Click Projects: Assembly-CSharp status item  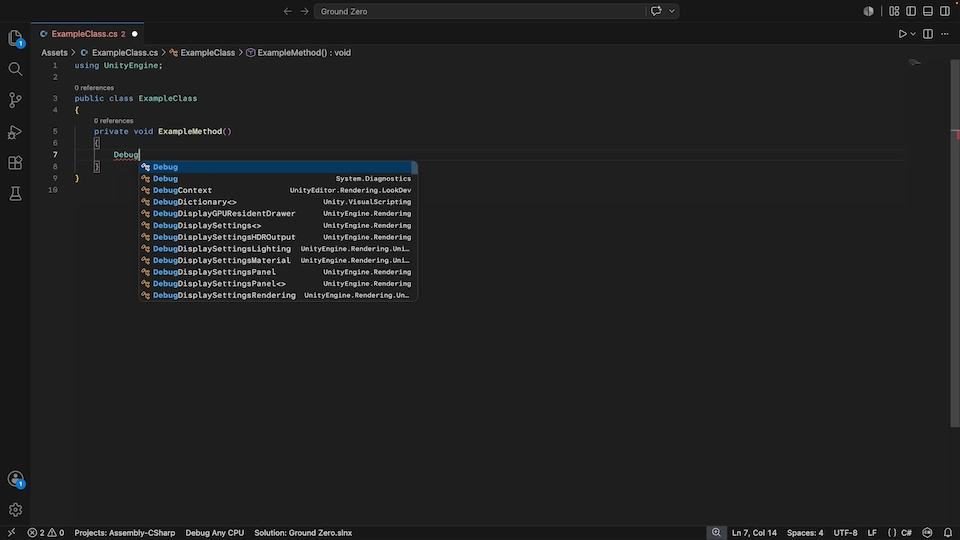point(125,533)
